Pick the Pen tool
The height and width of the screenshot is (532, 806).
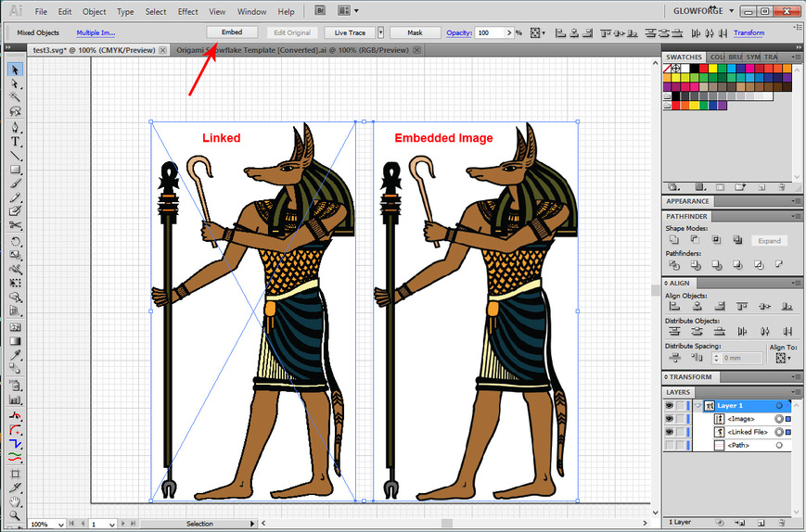pyautogui.click(x=16, y=127)
